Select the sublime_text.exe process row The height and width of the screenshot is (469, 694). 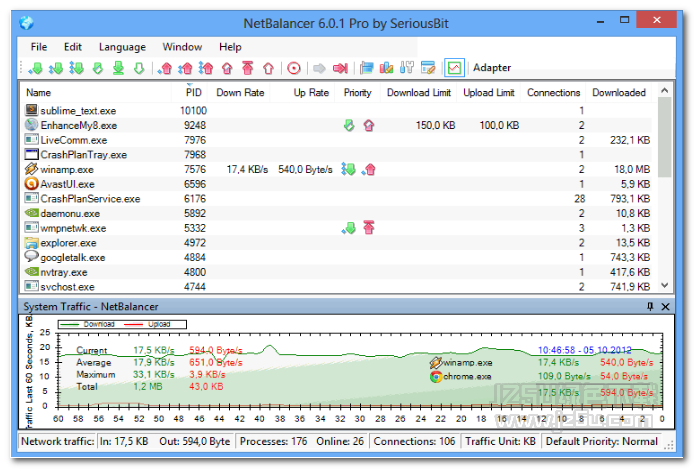(338, 111)
